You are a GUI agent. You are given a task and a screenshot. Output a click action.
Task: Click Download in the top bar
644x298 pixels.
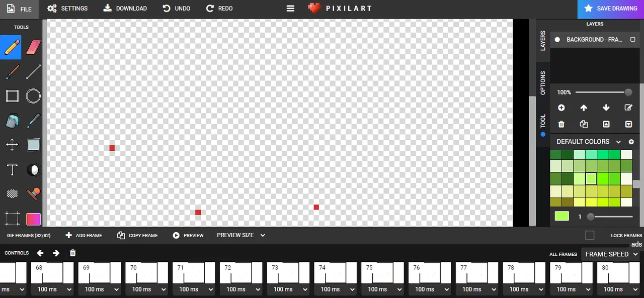pos(125,9)
